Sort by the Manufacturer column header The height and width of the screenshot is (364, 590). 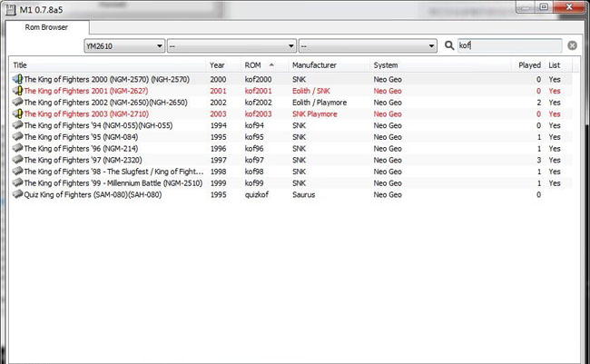[x=314, y=65]
